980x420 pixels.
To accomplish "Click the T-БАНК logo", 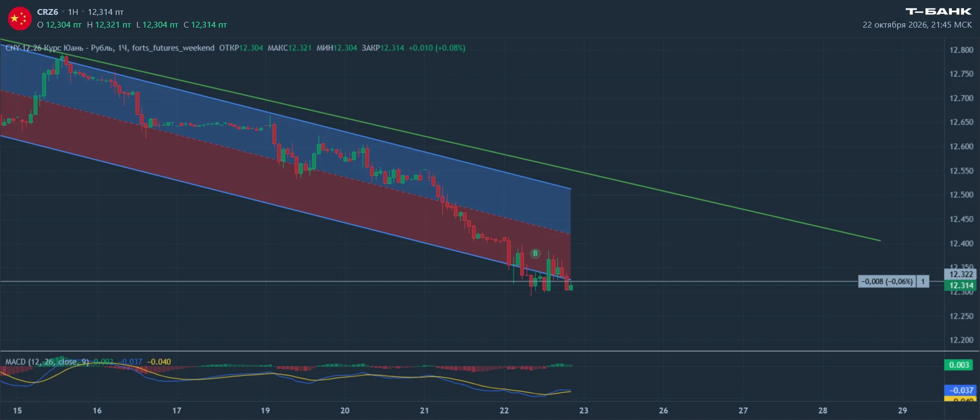I will pyautogui.click(x=938, y=11).
